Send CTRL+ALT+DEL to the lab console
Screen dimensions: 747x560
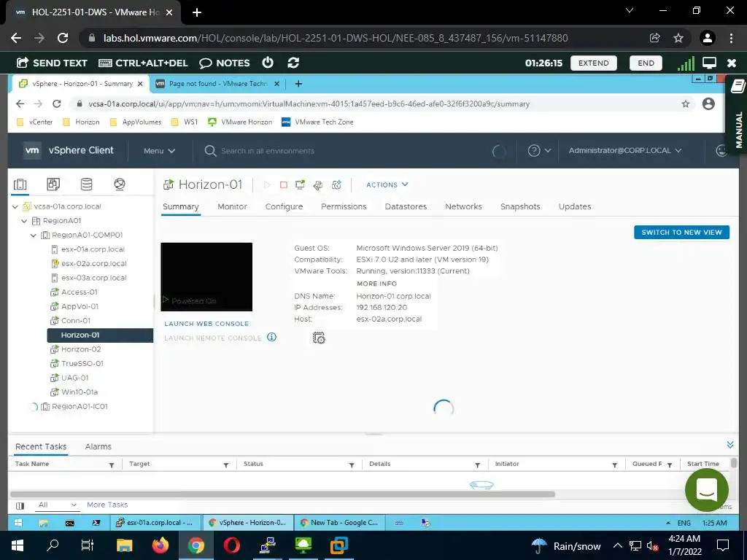(x=143, y=63)
